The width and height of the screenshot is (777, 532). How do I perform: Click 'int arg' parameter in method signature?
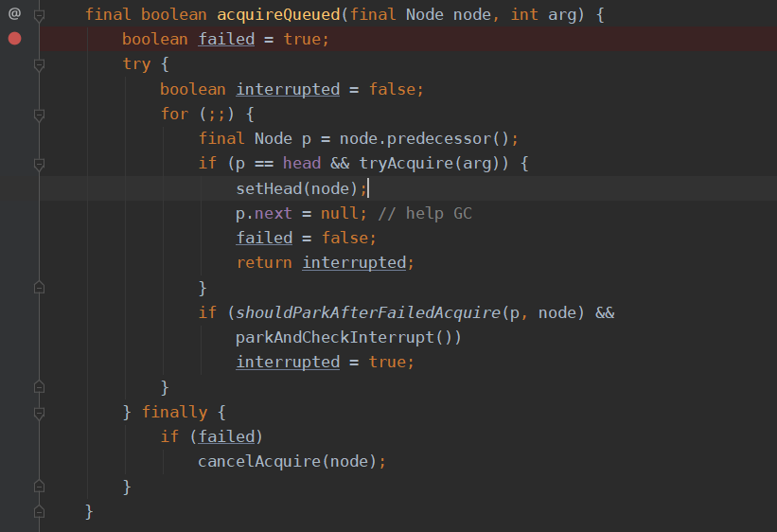(x=543, y=14)
